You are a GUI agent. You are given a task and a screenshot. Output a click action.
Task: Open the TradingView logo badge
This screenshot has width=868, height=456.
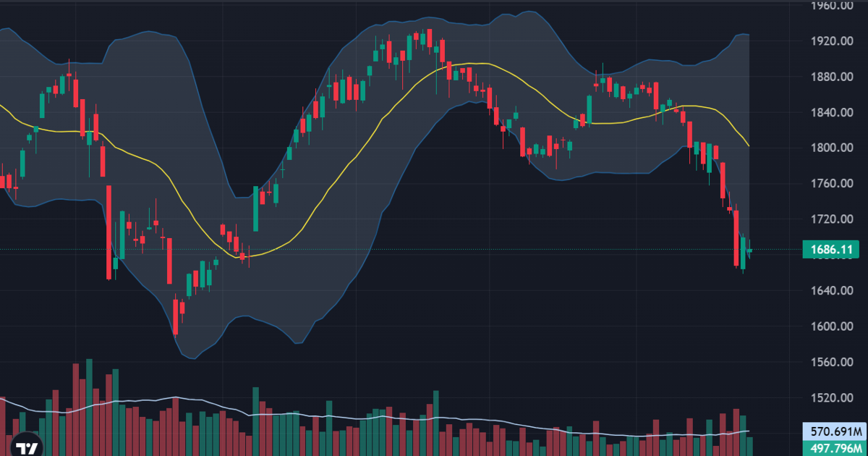(x=27, y=447)
